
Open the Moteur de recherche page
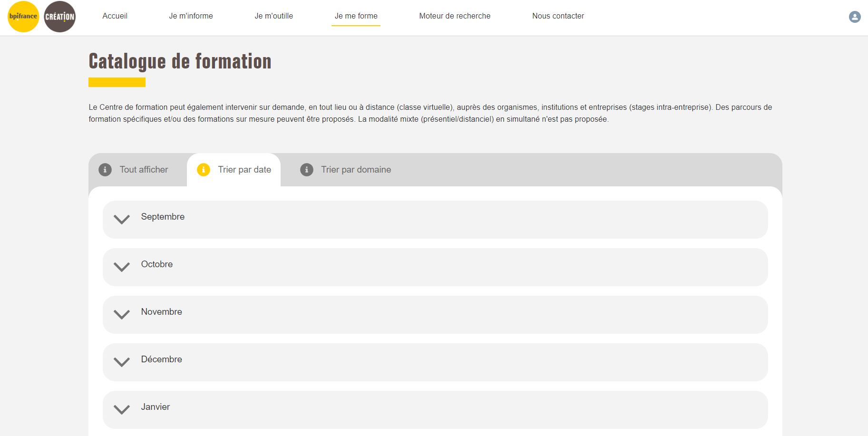[x=455, y=16]
